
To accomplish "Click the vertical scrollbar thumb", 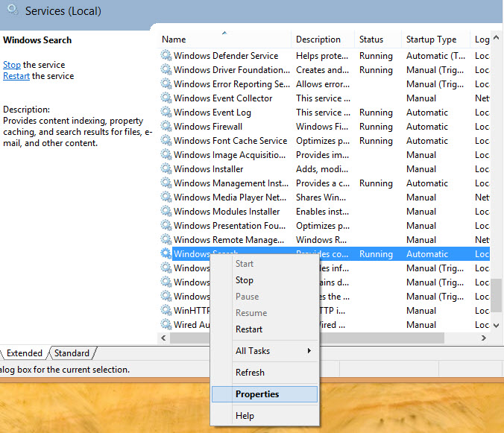I will pos(497,295).
